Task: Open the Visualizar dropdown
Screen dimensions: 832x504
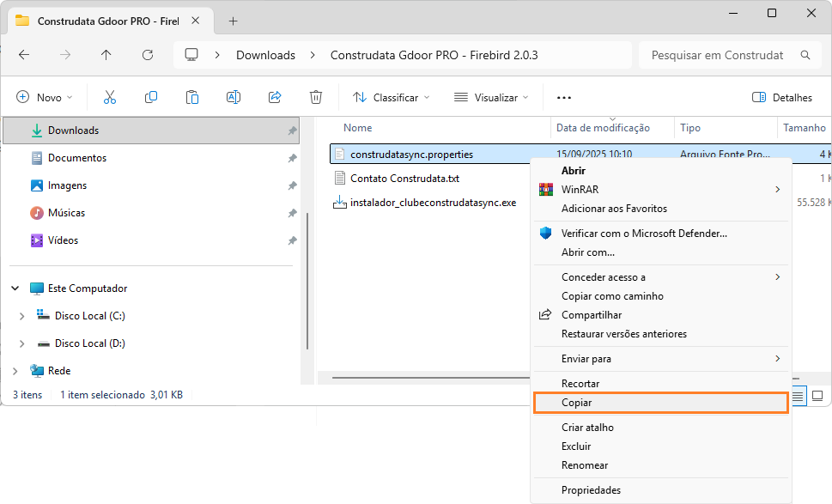Action: click(491, 98)
